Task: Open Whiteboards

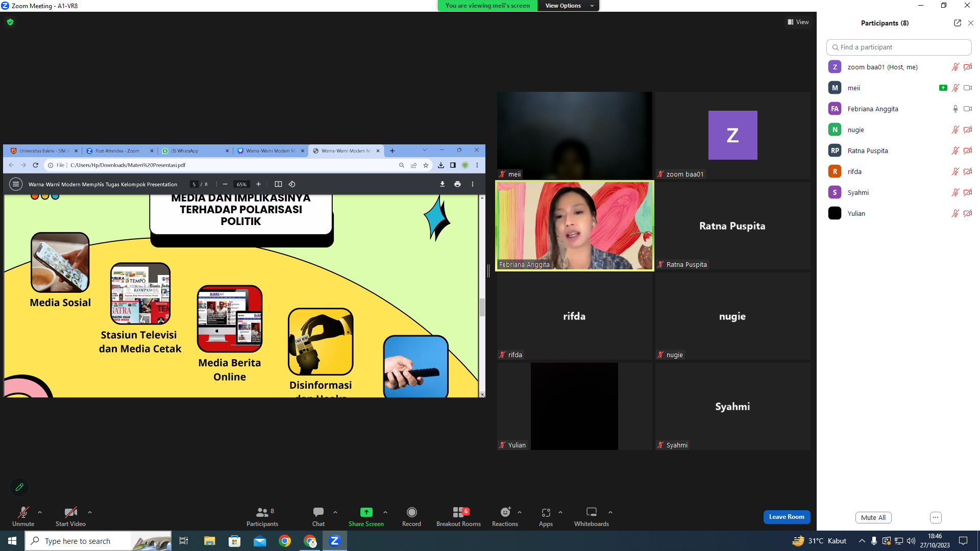Action: pos(592,516)
